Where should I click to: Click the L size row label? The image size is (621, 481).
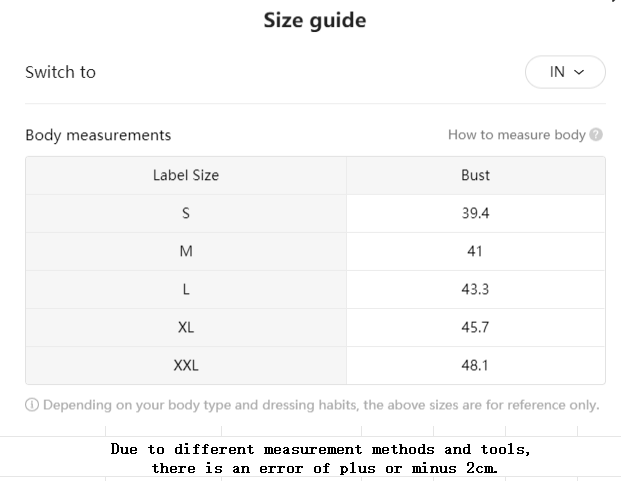tap(186, 289)
